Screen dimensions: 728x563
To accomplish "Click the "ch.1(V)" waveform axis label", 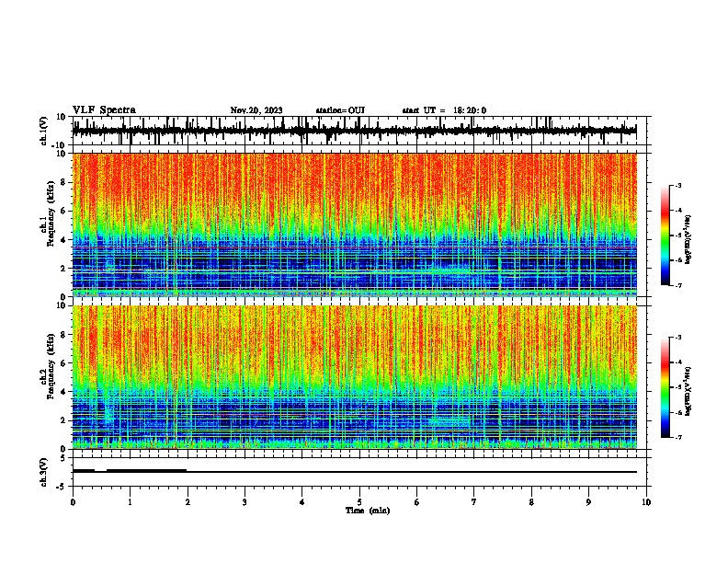I will 44,131.
